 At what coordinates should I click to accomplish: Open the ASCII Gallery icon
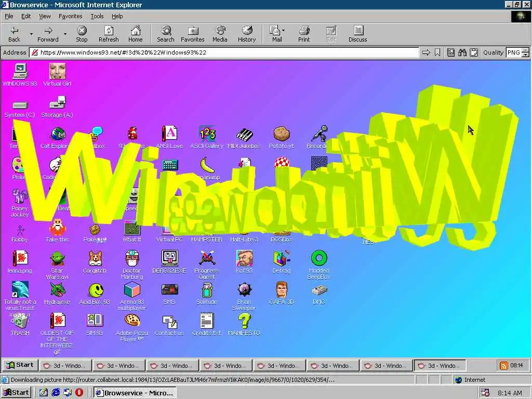[207, 137]
